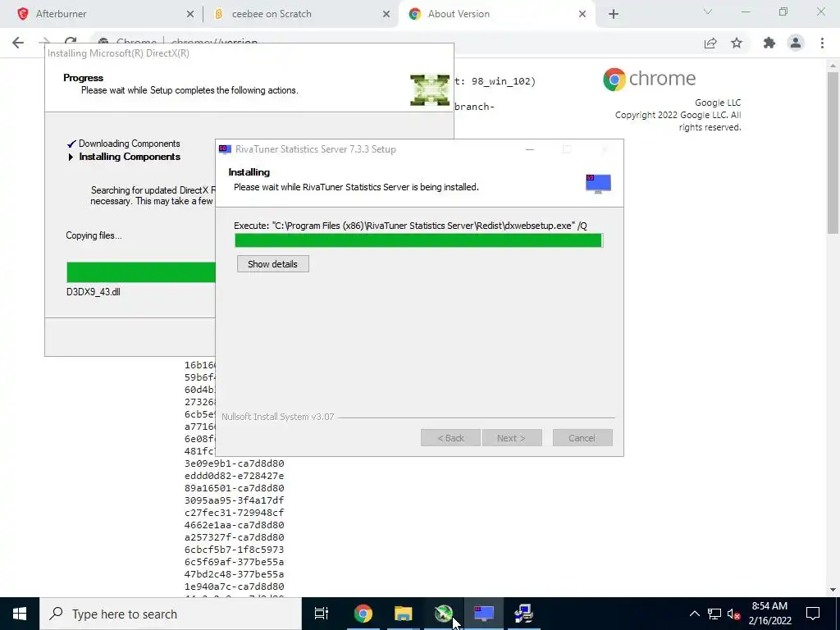Click the D3DX9_43.dll file name
Image resolution: width=840 pixels, height=630 pixels.
pos(94,292)
